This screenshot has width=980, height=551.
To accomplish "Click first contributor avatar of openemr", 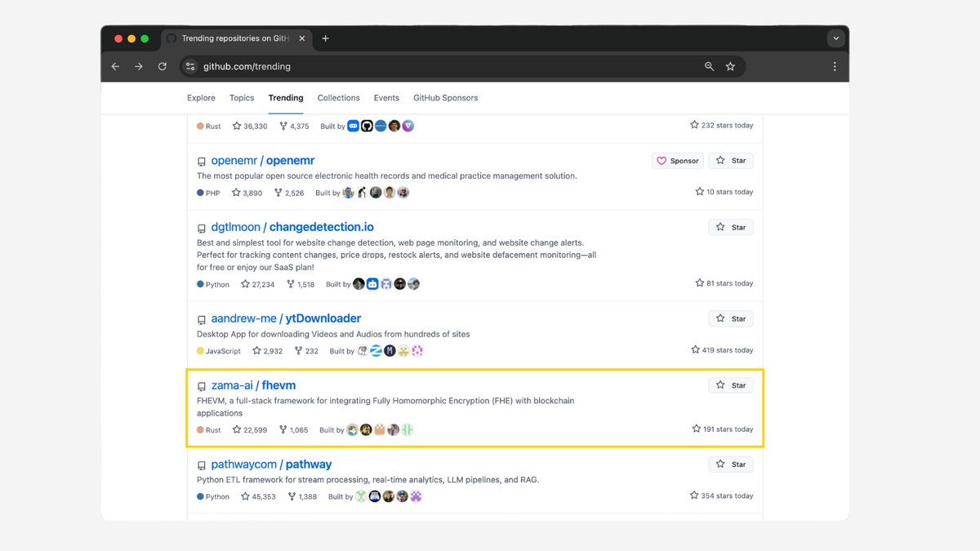I will (349, 193).
